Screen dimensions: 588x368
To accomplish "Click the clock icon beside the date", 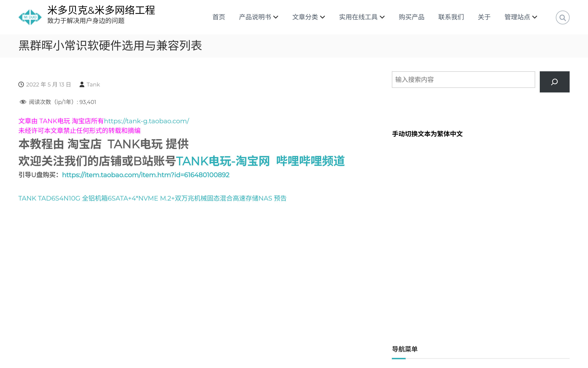I will click(x=21, y=84).
